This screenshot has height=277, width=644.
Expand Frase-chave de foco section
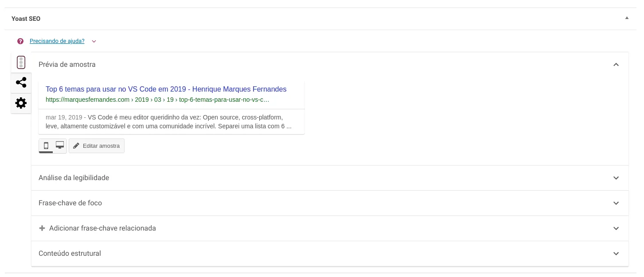pyautogui.click(x=330, y=203)
